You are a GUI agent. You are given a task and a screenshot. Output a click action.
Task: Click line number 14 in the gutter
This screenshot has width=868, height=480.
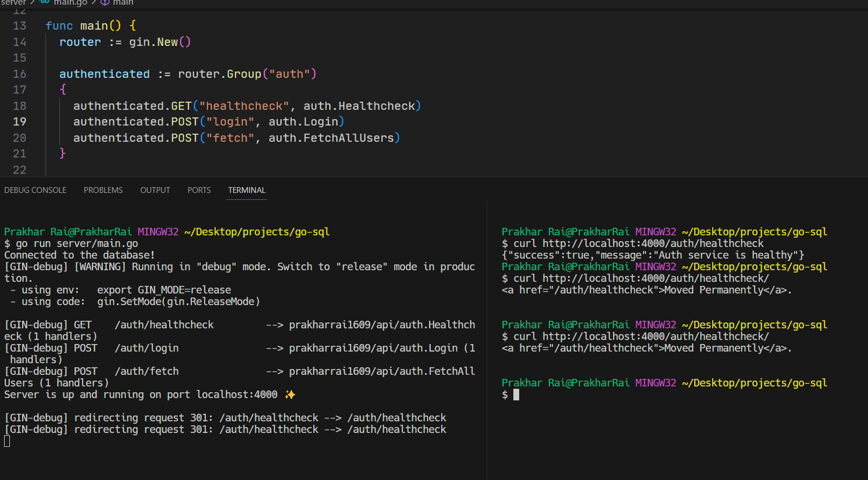20,42
